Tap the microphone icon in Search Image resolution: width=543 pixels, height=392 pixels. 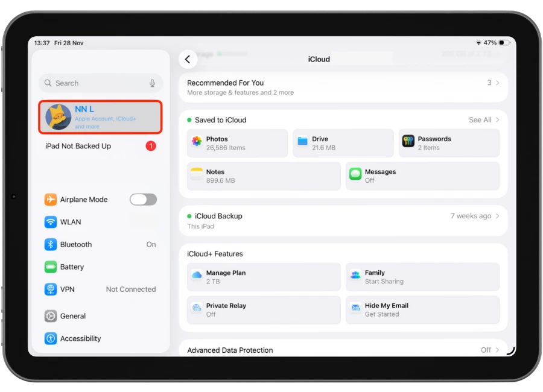tap(152, 83)
